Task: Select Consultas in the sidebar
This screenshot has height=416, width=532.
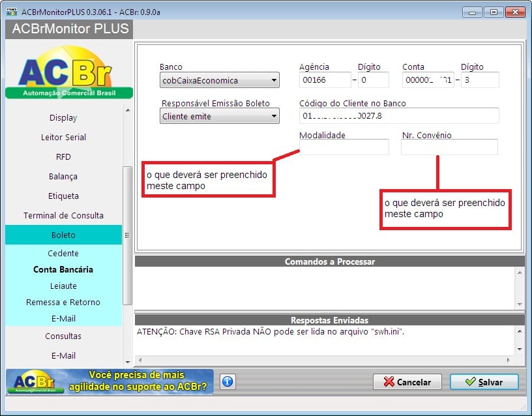Action: point(63,336)
